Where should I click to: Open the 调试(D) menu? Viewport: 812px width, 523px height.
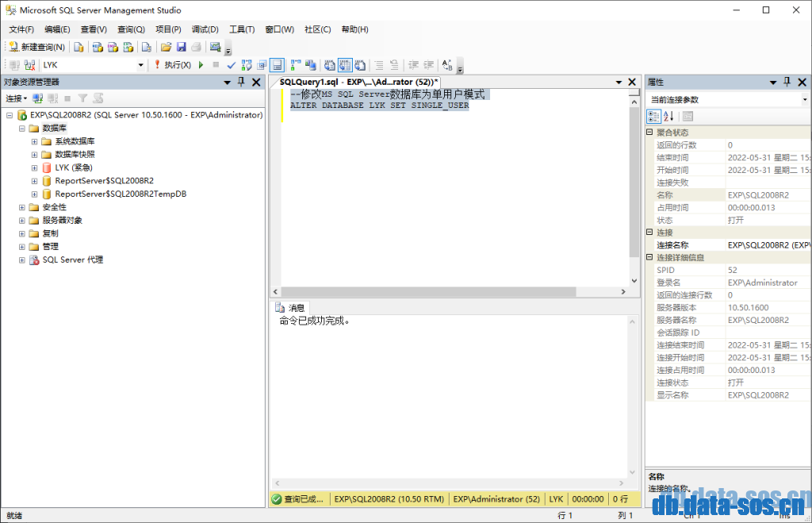[205, 29]
